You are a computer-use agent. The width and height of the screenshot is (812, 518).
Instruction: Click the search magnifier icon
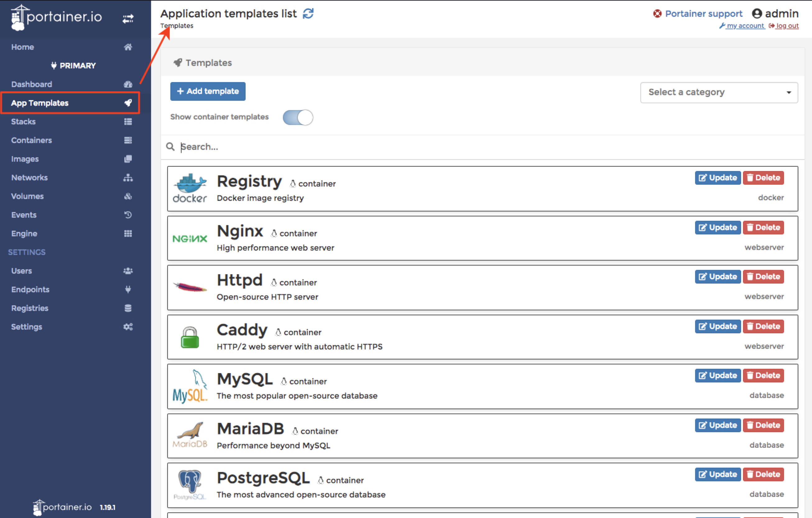[x=170, y=147]
